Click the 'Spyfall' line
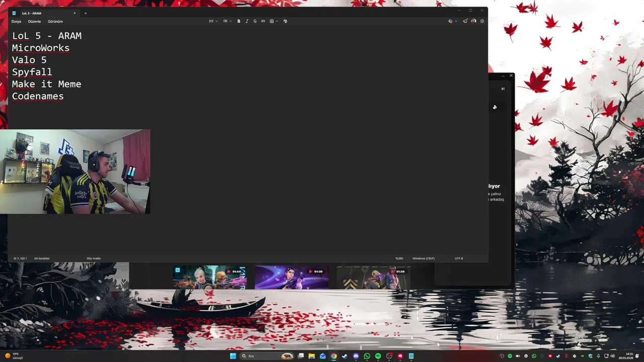This screenshot has height=362, width=644. (x=32, y=72)
